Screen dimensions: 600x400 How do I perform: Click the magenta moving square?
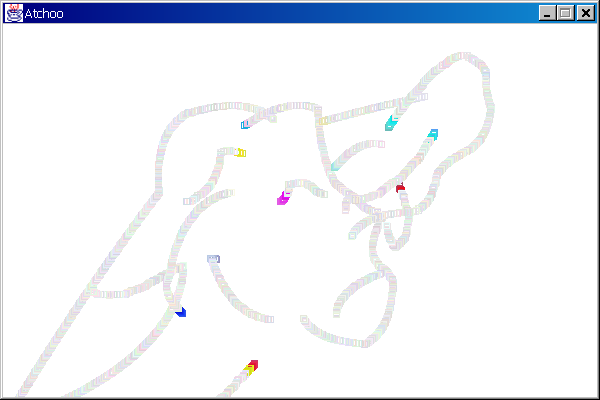click(282, 200)
